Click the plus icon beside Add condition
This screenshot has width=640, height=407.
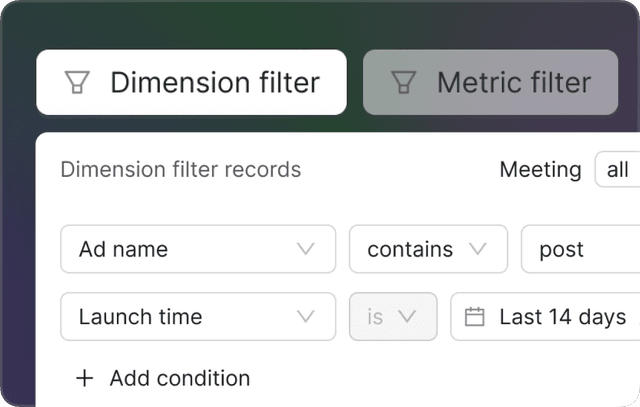point(85,378)
